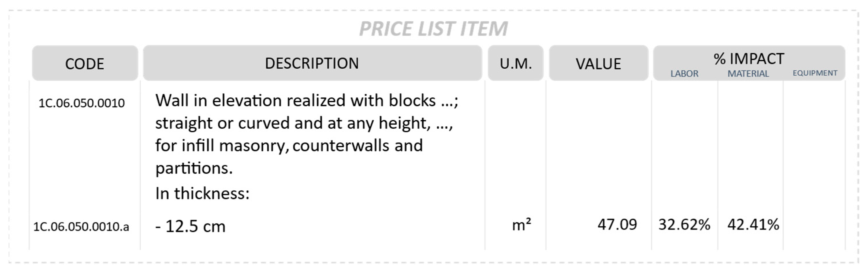Select the '- 12.5 cm' thickness entry
Screen dimensions: 868x274
tap(190, 226)
